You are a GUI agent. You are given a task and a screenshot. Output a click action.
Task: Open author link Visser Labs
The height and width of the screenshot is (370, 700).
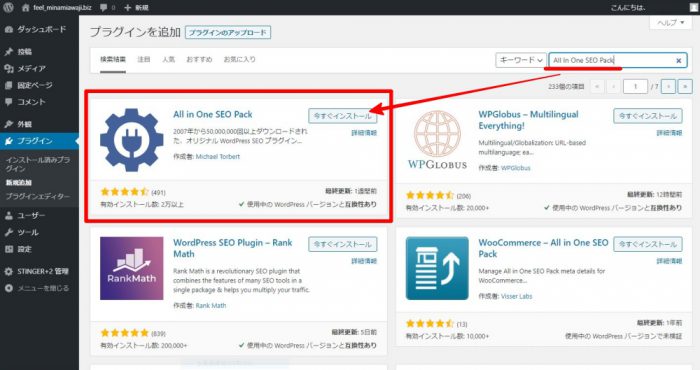(x=517, y=296)
